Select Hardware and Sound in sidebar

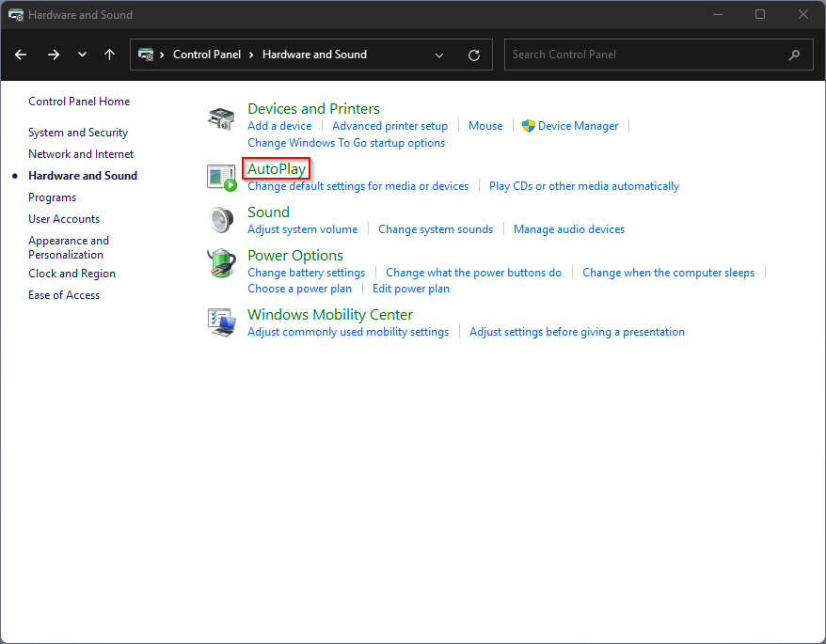tap(83, 176)
